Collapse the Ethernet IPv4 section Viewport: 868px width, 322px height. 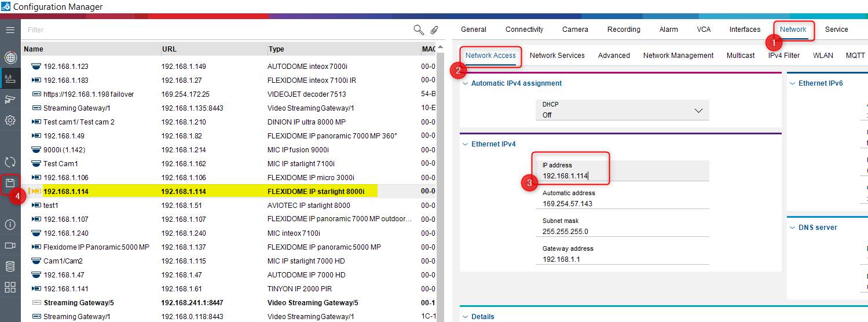point(465,144)
